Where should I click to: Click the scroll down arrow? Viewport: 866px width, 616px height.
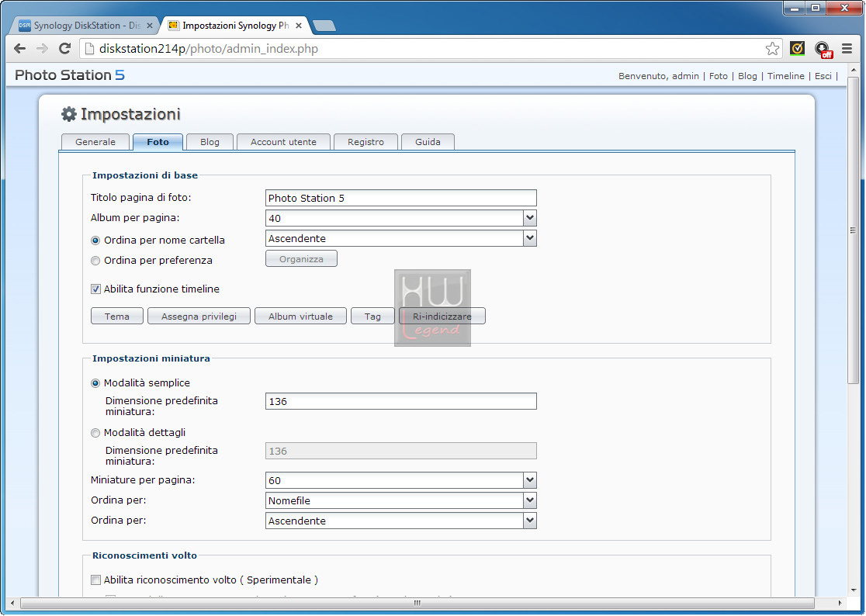pyautogui.click(x=854, y=590)
